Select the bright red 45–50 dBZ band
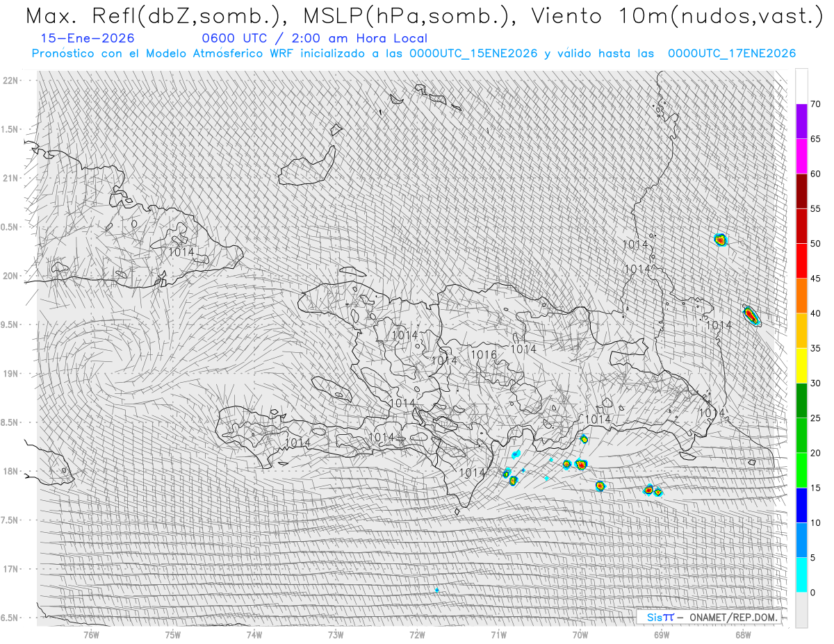Screen dimensions: 834x644 801,261
